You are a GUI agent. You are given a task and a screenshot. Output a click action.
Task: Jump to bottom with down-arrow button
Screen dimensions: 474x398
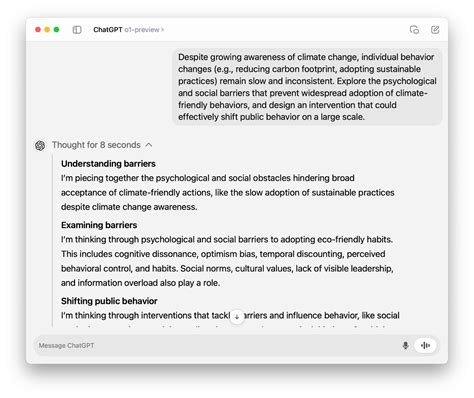(x=237, y=317)
